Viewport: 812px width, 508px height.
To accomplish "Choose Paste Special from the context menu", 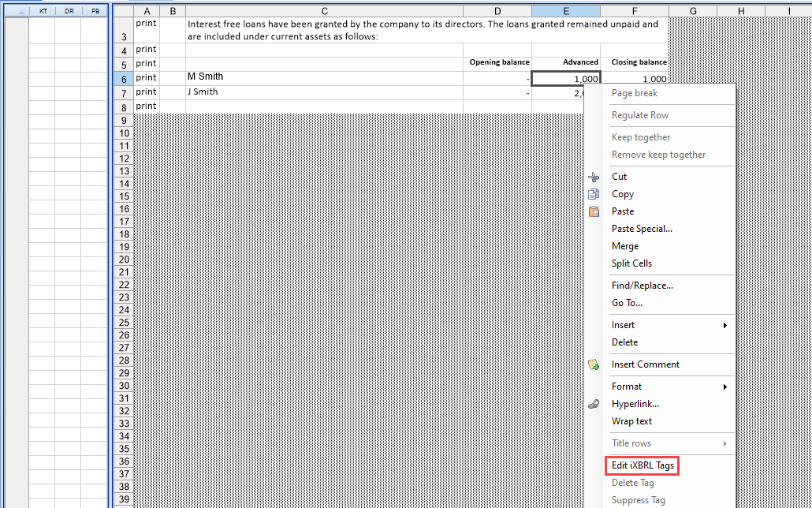I will (x=642, y=229).
